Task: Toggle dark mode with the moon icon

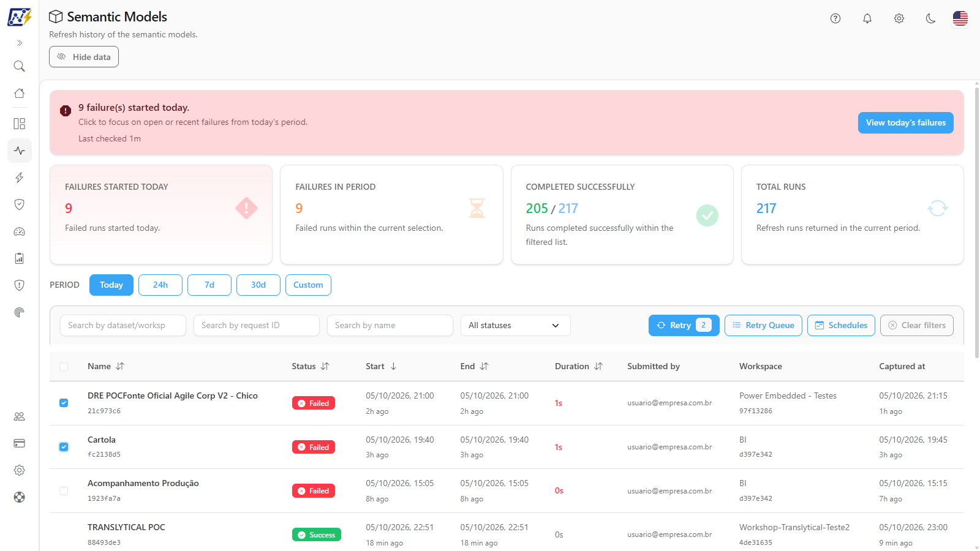Action: coord(931,18)
